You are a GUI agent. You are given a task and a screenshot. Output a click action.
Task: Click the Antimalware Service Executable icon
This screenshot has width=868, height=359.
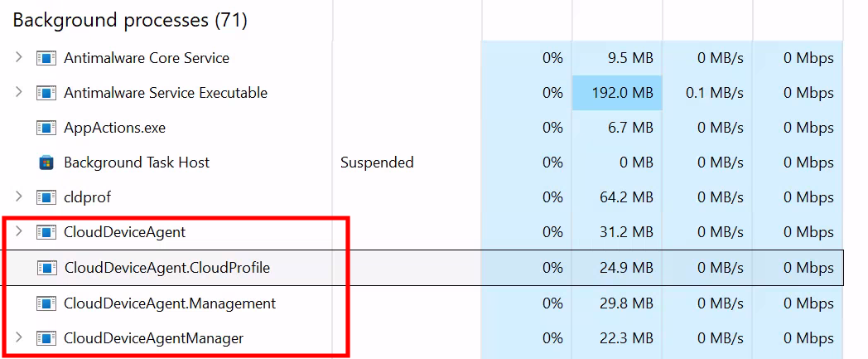46,93
